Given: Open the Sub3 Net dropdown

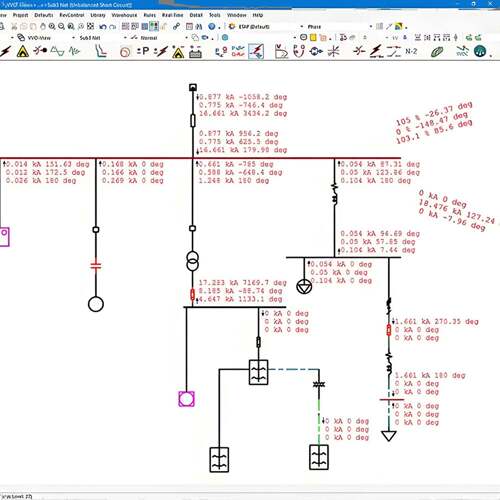Looking at the screenshot, I should (102, 38).
